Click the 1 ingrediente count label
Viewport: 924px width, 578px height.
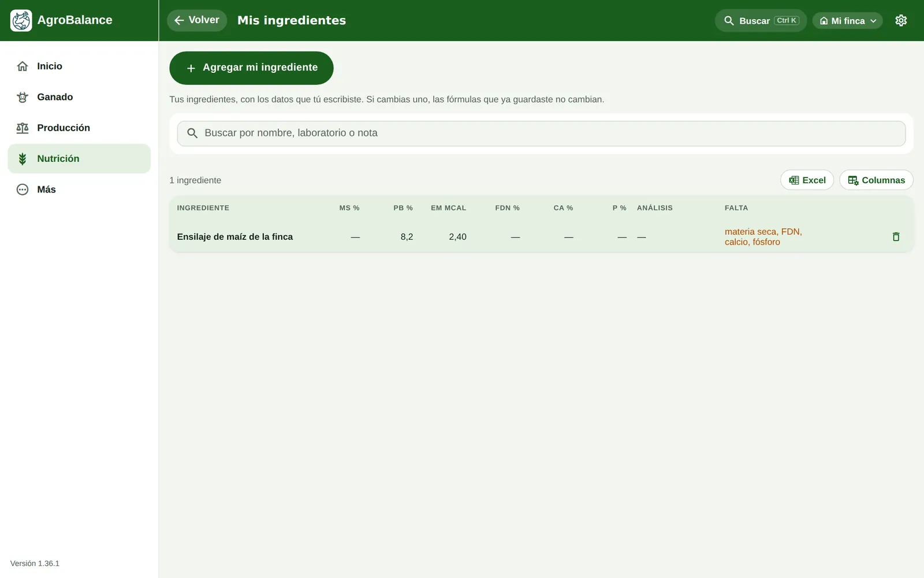(195, 180)
